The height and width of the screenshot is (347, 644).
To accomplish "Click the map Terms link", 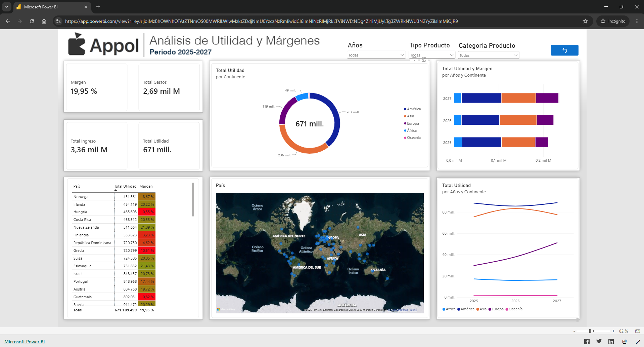I will point(413,310).
